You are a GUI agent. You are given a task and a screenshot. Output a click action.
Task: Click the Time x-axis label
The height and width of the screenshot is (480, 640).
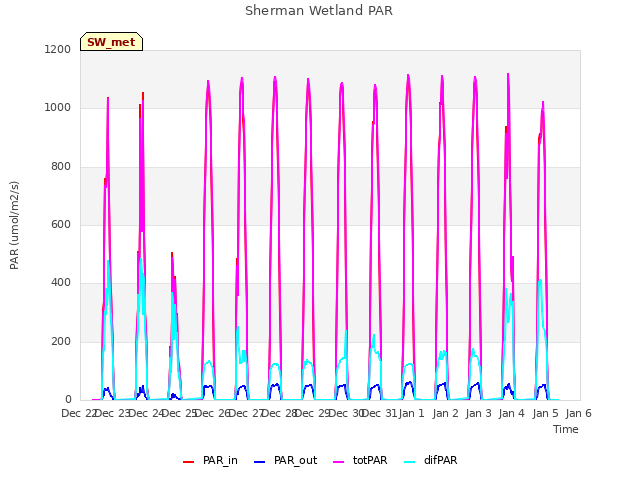pyautogui.click(x=566, y=429)
